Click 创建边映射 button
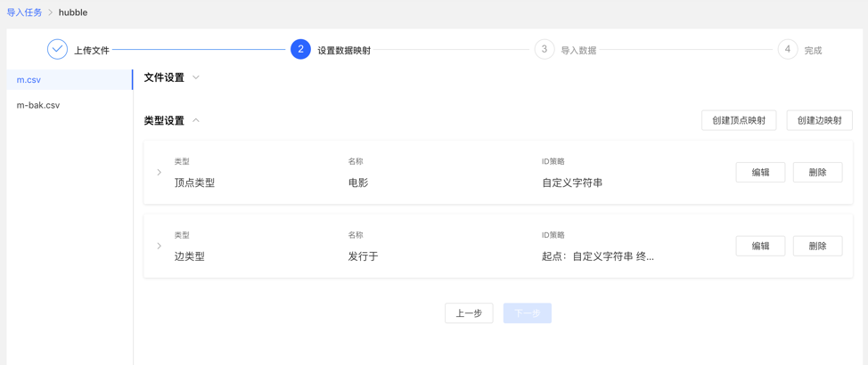The height and width of the screenshot is (365, 868). pyautogui.click(x=819, y=120)
